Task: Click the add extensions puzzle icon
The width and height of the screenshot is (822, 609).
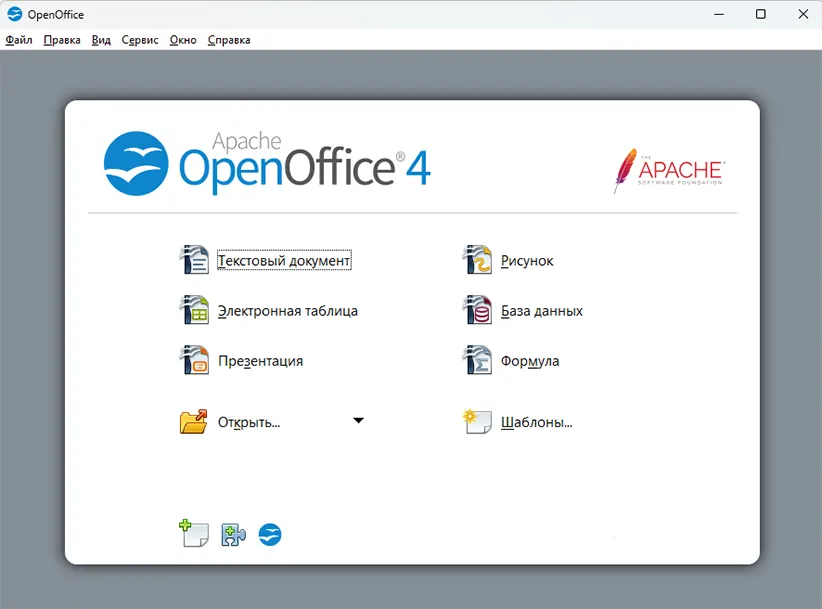Action: pos(233,535)
